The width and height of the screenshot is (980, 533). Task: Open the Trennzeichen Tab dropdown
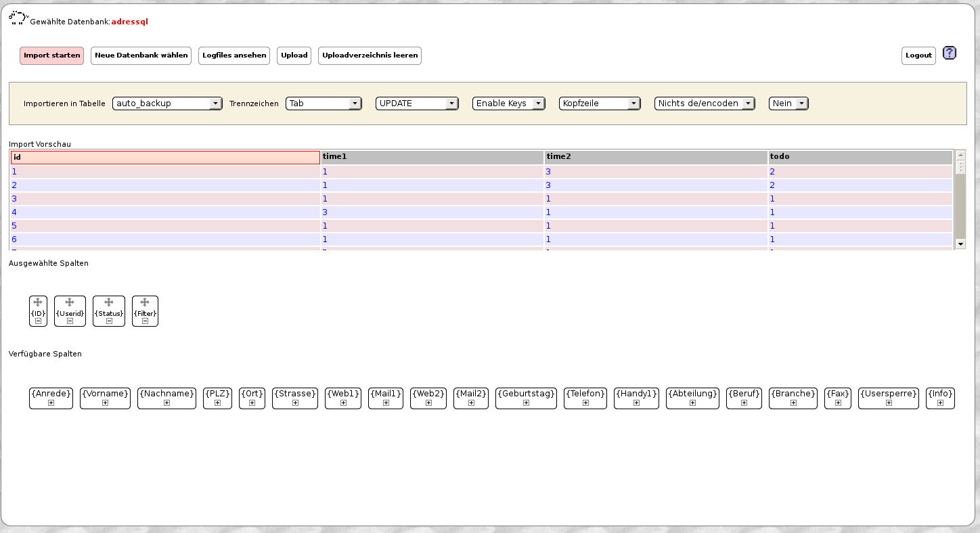point(324,103)
